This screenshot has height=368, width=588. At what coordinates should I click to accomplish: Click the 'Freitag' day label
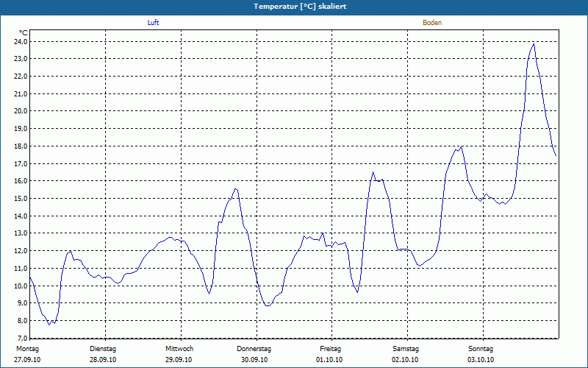pyautogui.click(x=330, y=349)
